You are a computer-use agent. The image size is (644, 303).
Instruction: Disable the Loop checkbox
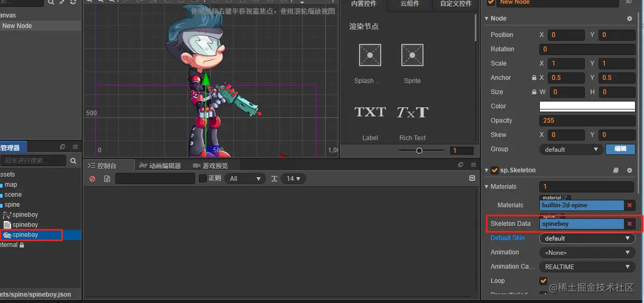pyautogui.click(x=543, y=281)
